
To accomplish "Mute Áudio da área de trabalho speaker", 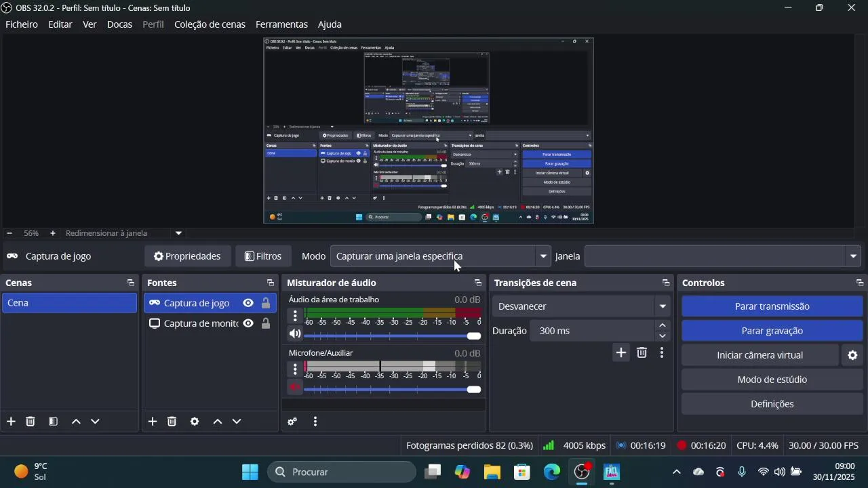I will (295, 333).
